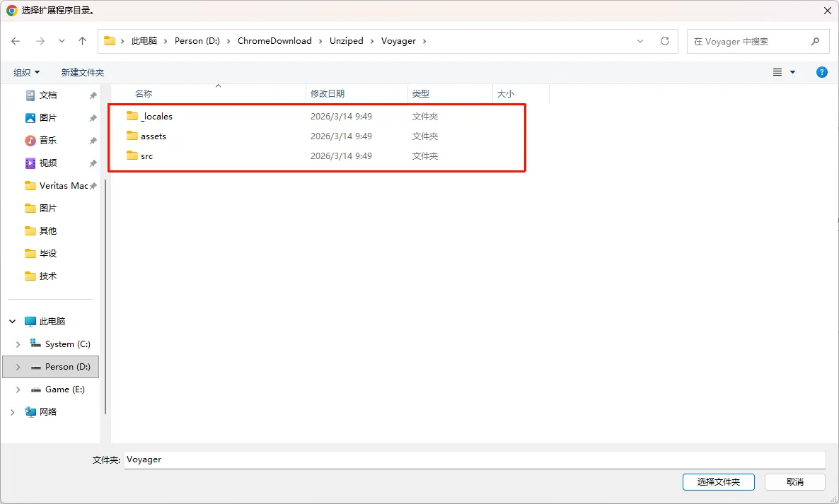Click the Up one level arrow
The width and height of the screenshot is (839, 504).
click(x=82, y=41)
